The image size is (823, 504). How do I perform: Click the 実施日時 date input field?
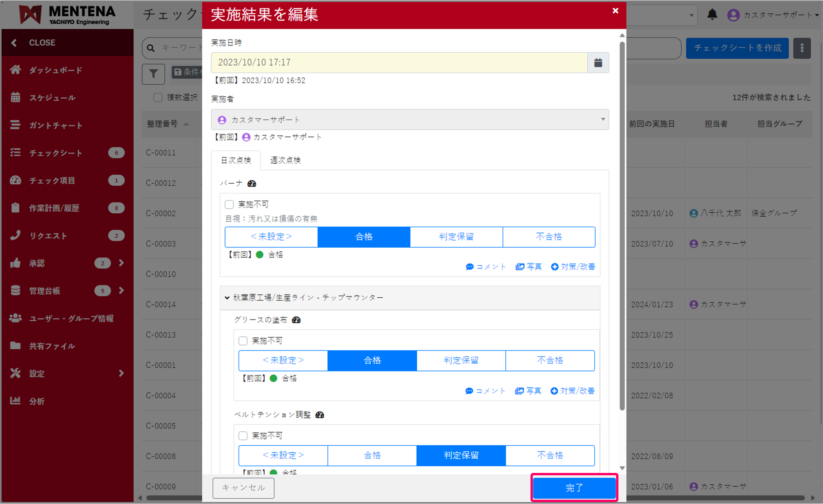point(399,63)
